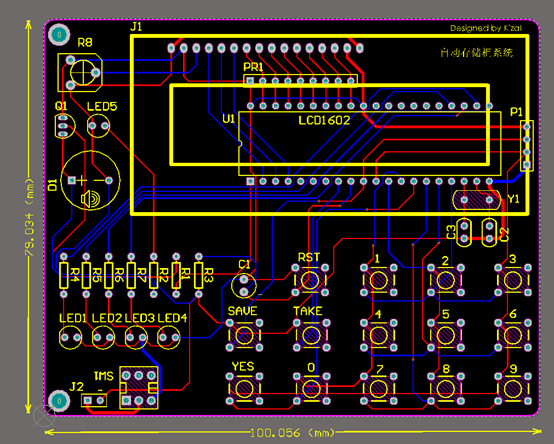The height and width of the screenshot is (444, 554).
Task: Click the top-left mounting hole
Action: [59, 34]
